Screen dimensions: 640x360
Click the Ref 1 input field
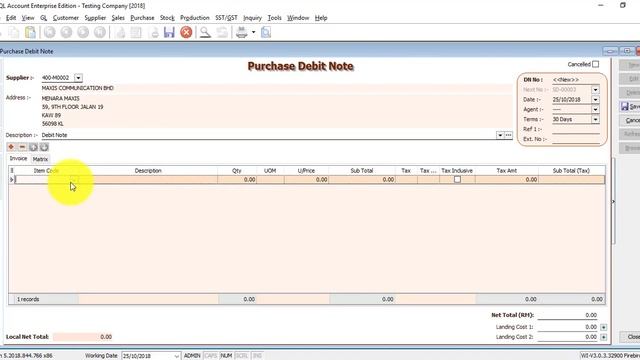pyautogui.click(x=576, y=129)
